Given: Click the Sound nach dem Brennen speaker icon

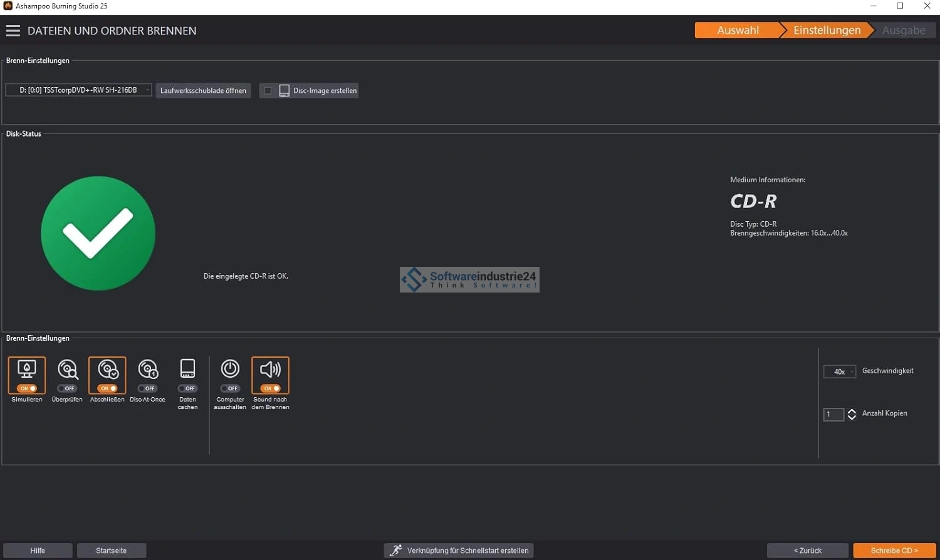Looking at the screenshot, I should coord(270,369).
